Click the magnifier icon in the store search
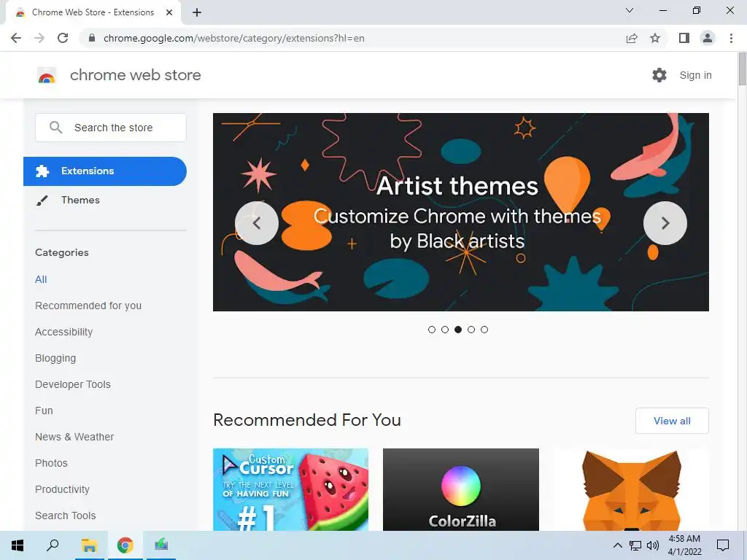 (55, 127)
